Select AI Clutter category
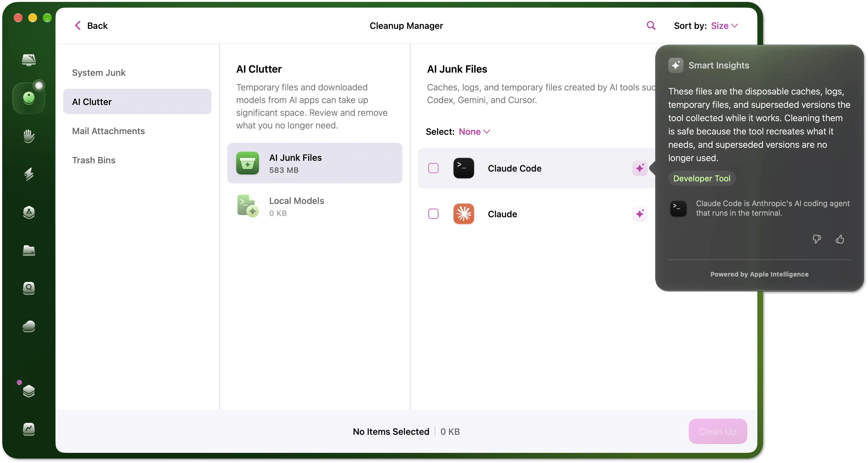This screenshot has height=463, width=868. (137, 102)
